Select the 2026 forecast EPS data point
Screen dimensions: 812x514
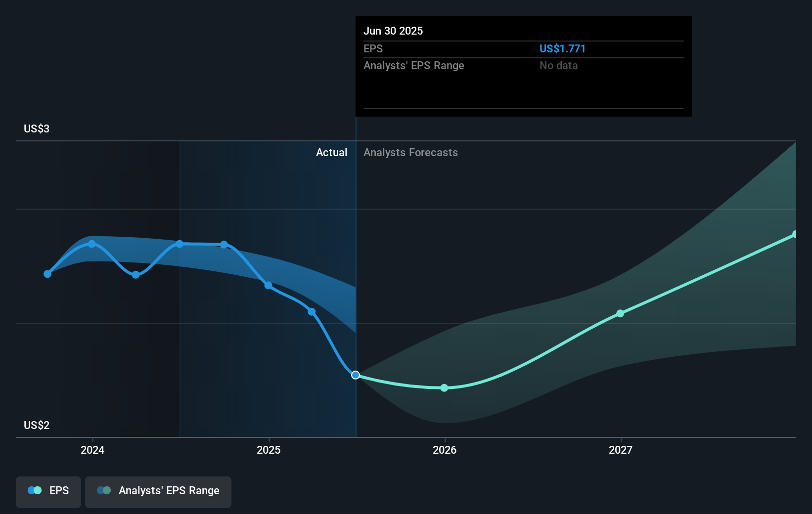click(444, 388)
